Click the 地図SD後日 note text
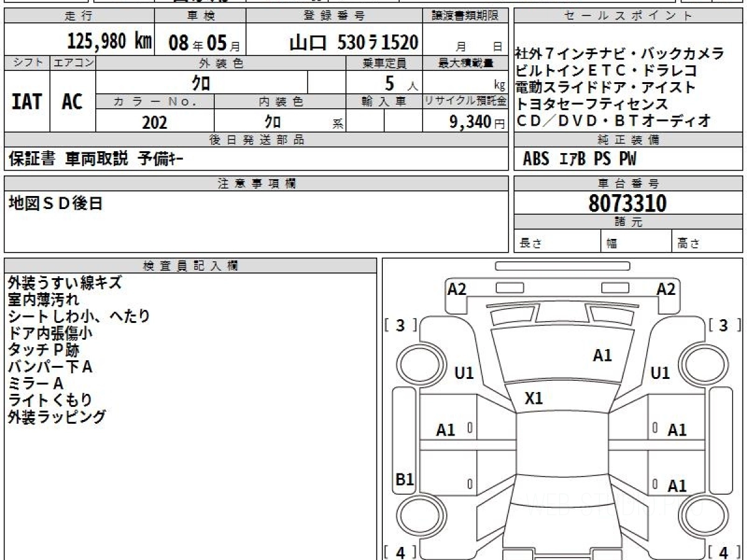 (55, 203)
